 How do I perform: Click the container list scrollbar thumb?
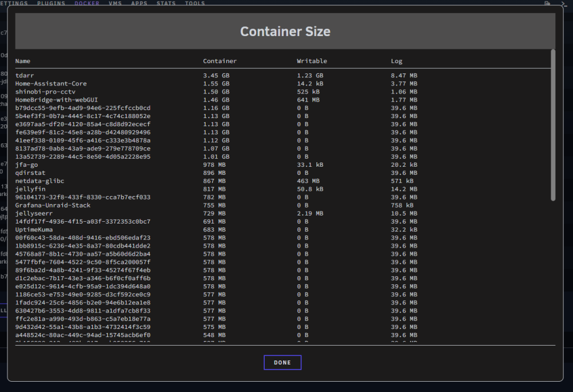click(x=553, y=125)
